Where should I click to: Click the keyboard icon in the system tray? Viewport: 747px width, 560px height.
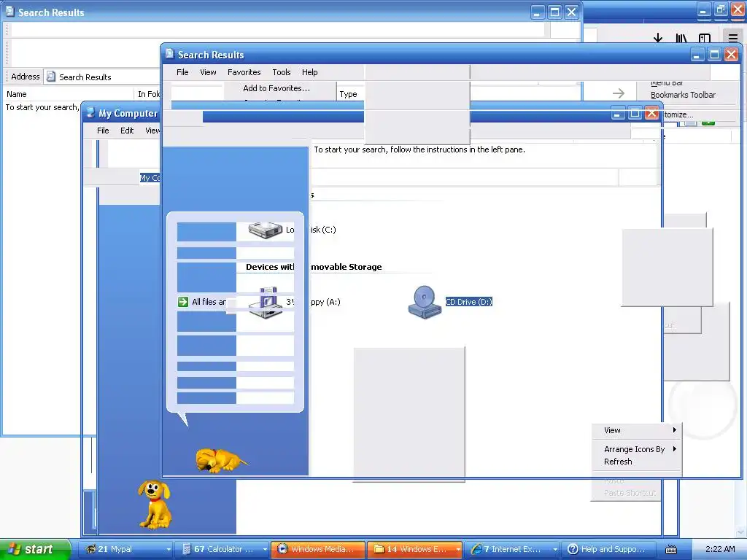pos(671,550)
